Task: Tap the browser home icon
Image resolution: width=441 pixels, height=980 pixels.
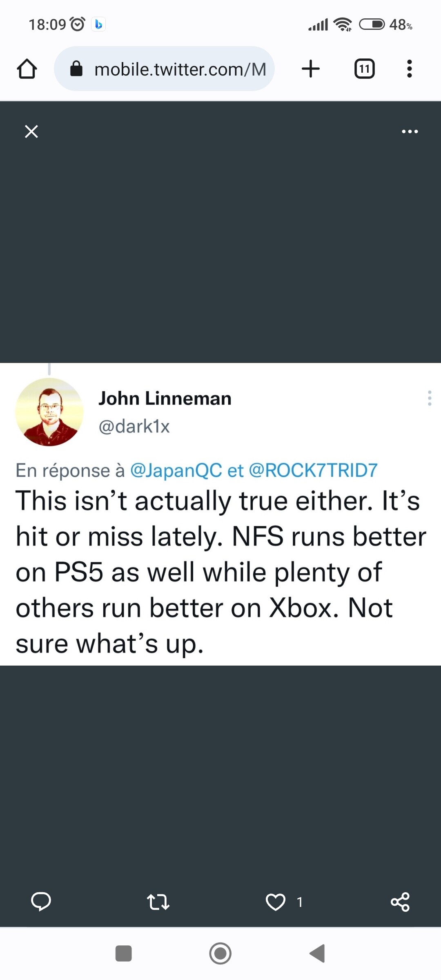Action: (27, 69)
